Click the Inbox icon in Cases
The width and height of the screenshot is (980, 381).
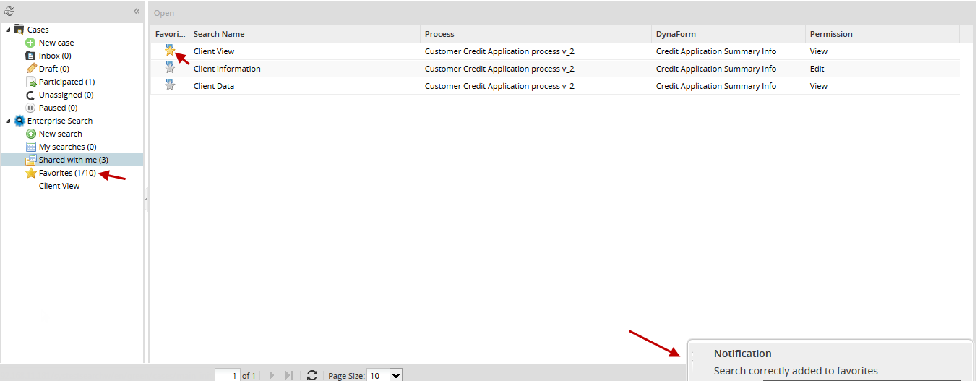pyautogui.click(x=31, y=56)
